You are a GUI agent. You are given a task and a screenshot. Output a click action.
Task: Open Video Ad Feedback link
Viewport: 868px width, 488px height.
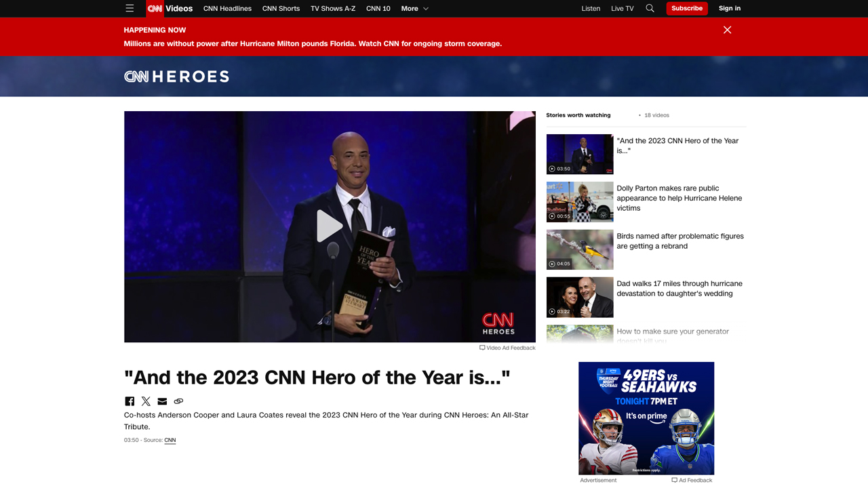pyautogui.click(x=507, y=348)
